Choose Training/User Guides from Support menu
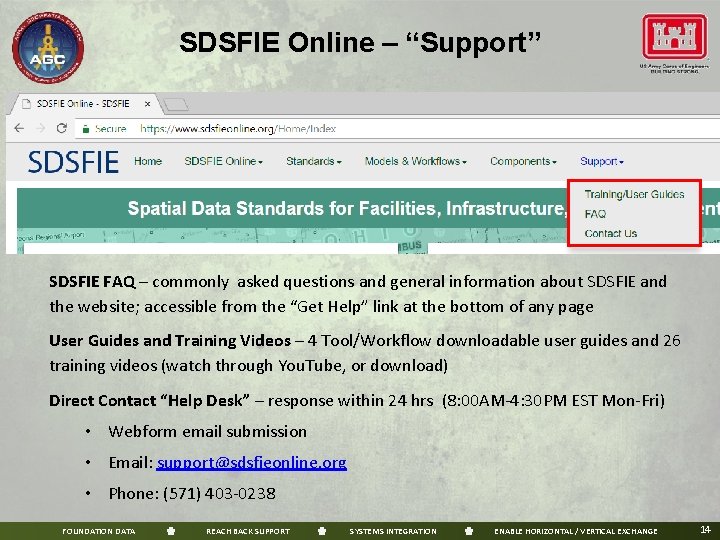 [x=634, y=194]
